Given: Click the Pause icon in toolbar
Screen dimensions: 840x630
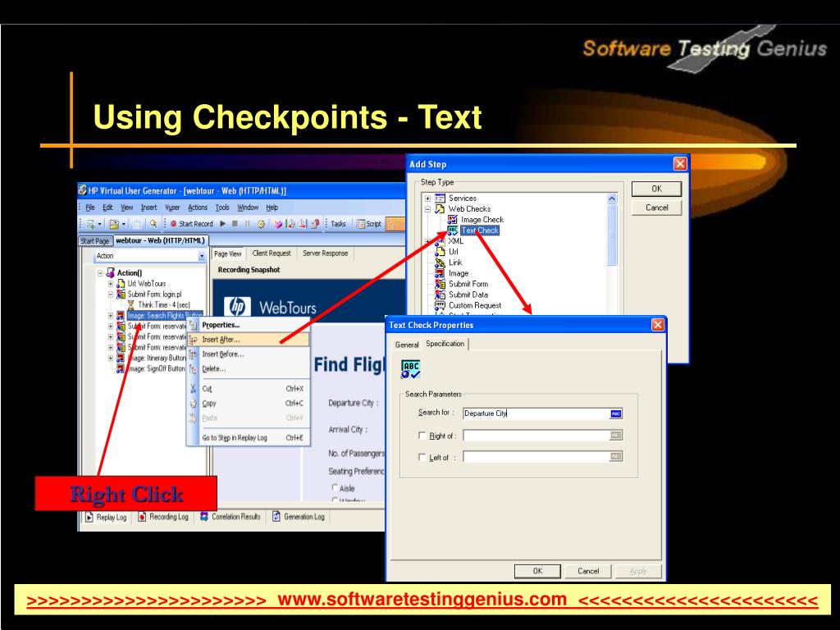Looking at the screenshot, I should [x=247, y=224].
